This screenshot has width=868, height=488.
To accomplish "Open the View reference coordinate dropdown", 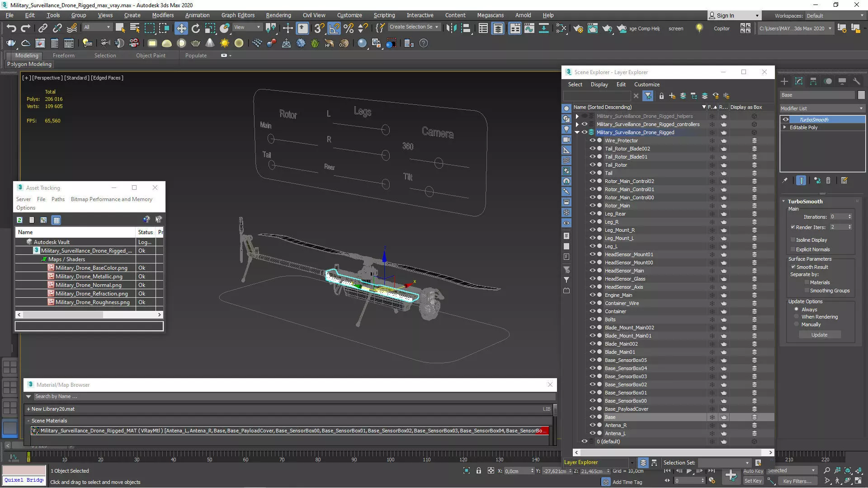I will [247, 27].
